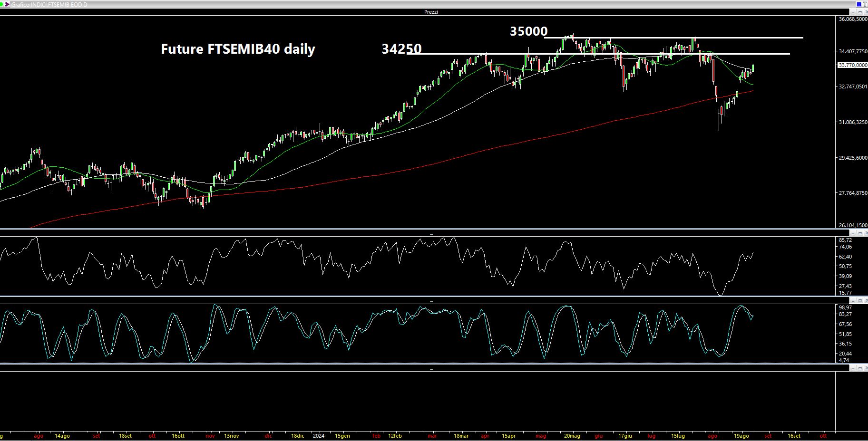868x441 pixels.
Task: Click the 15gen date on time axis
Action: [342, 436]
